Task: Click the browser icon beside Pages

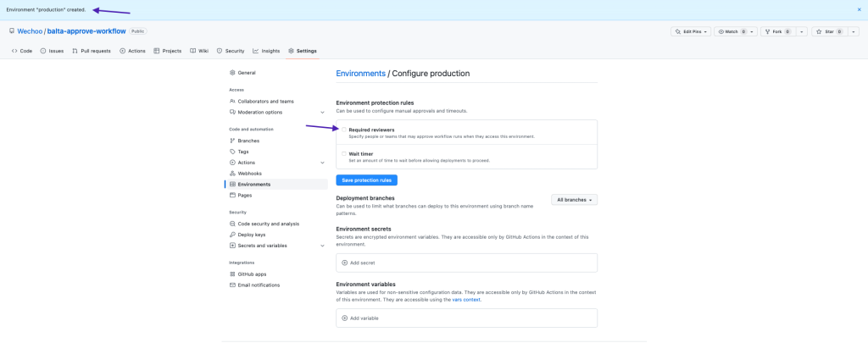Action: coord(232,196)
